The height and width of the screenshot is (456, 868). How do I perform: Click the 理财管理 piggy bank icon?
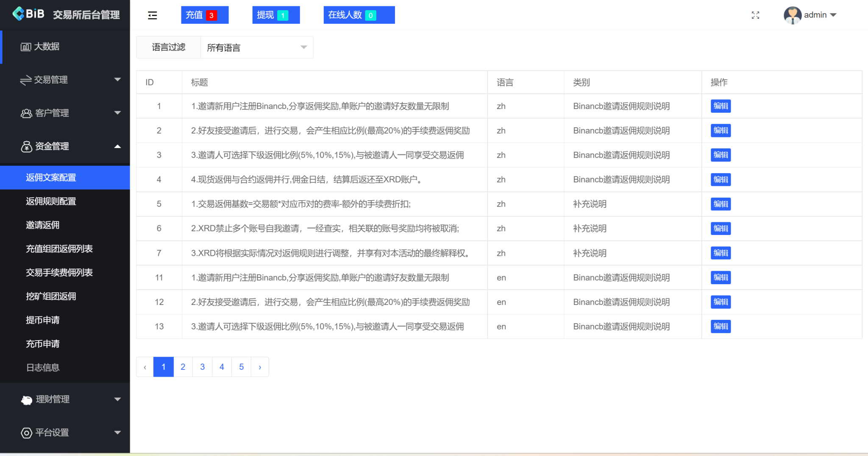(26, 399)
